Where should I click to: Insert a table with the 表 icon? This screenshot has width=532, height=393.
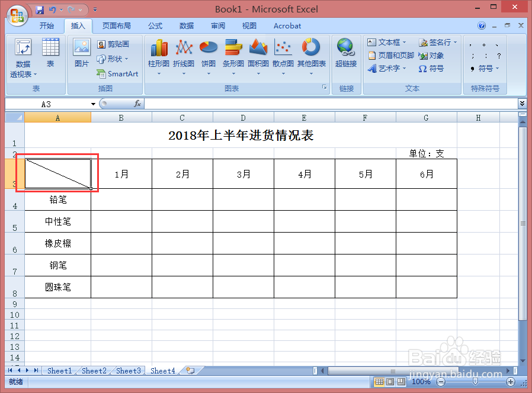[50, 53]
